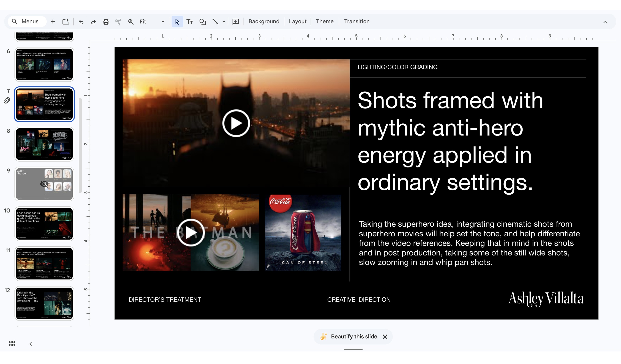
Task: Select slide 10 thumbnail
Action: coord(44,224)
